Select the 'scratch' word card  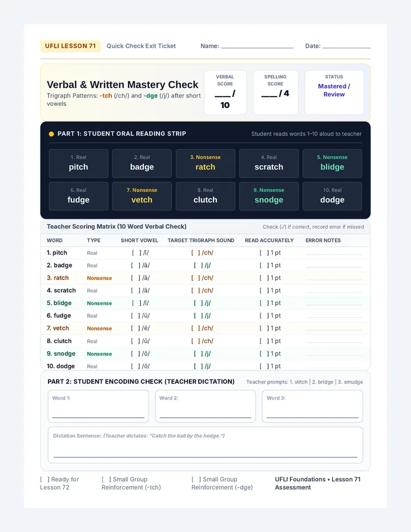point(269,163)
